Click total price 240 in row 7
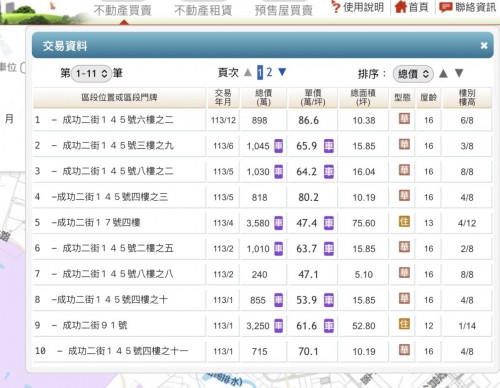 pos(259,274)
